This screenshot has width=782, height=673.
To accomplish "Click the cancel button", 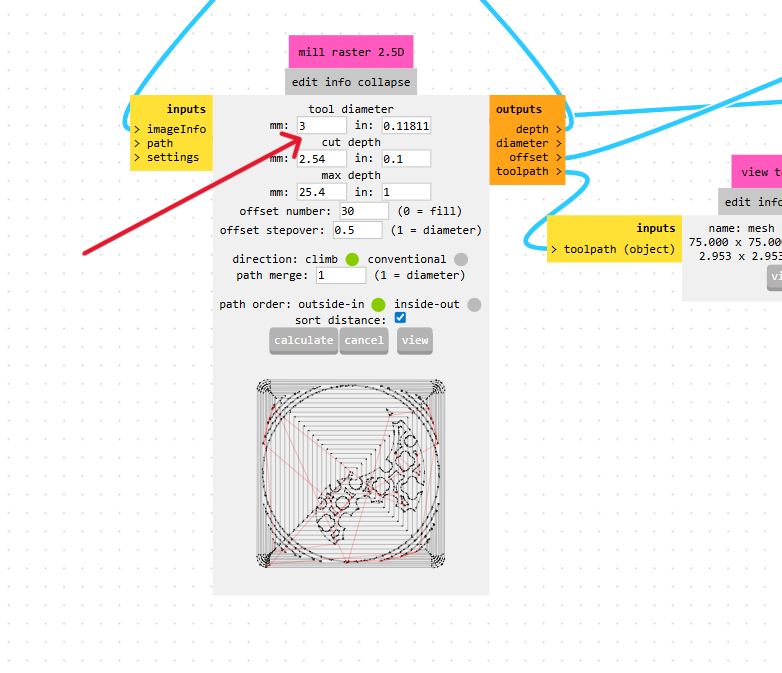I will coord(364,341).
